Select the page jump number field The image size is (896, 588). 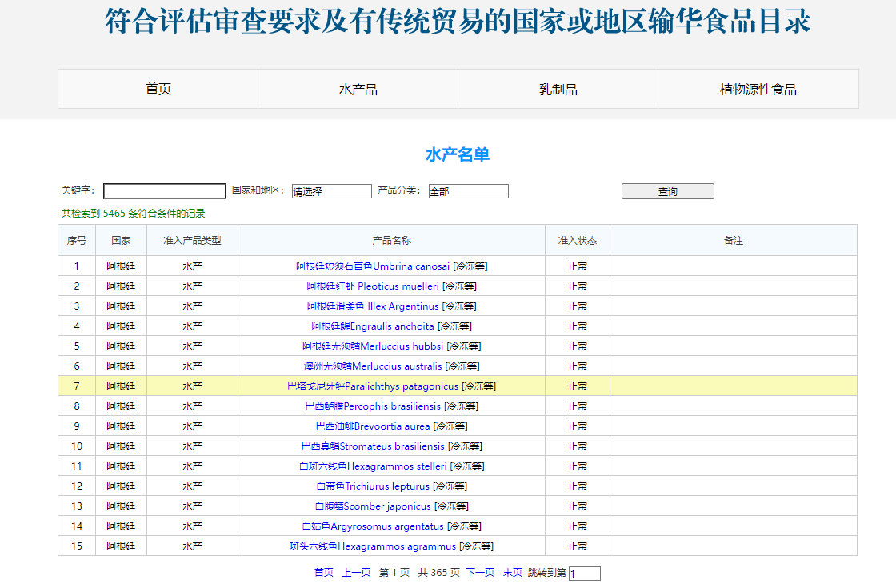click(x=583, y=574)
